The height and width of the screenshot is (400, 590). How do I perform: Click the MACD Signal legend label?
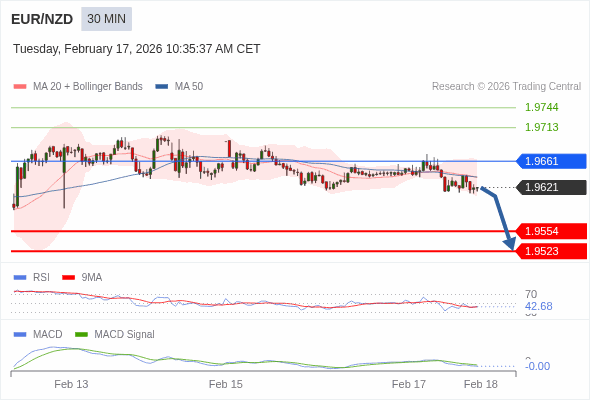125,335
